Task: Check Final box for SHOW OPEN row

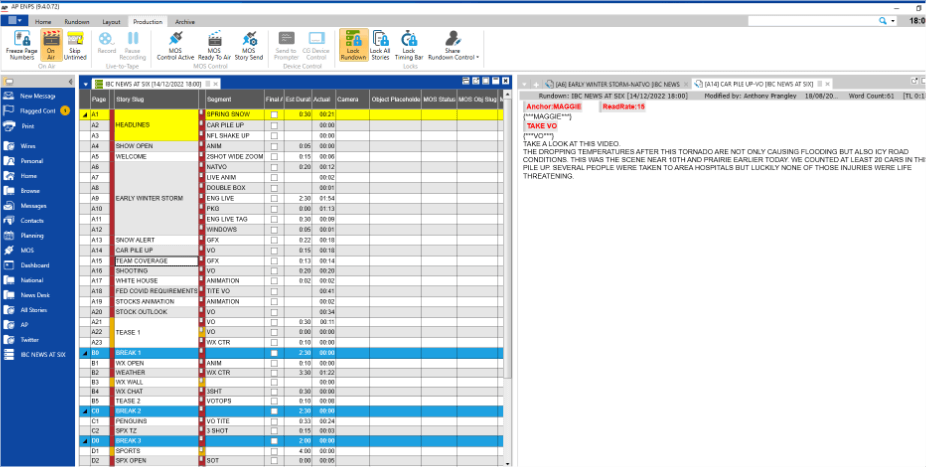Action: 274,146
